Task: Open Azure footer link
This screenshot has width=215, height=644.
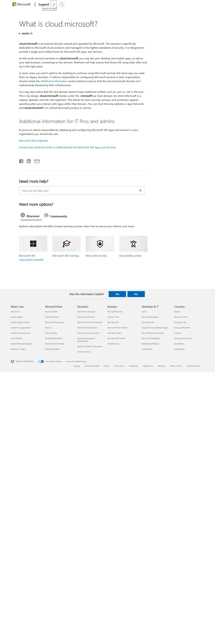Action: 144,312
